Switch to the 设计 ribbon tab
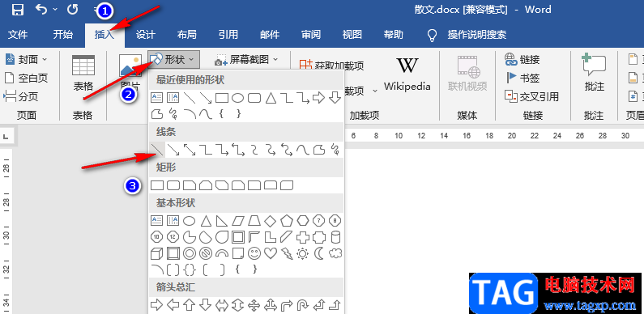The width and height of the screenshot is (644, 314). 145,35
